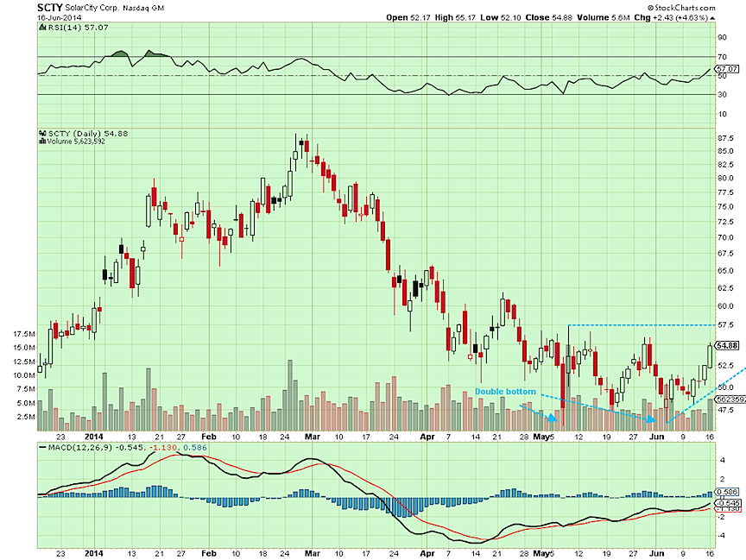Click the MACD legend line icon
This screenshot has height=560, width=746.
(x=42, y=448)
